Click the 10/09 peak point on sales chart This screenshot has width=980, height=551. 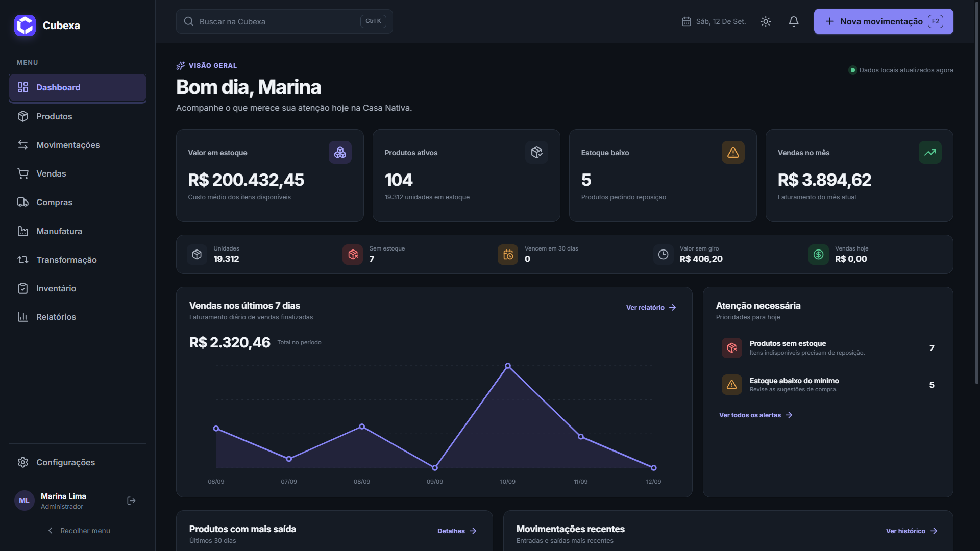pos(508,366)
